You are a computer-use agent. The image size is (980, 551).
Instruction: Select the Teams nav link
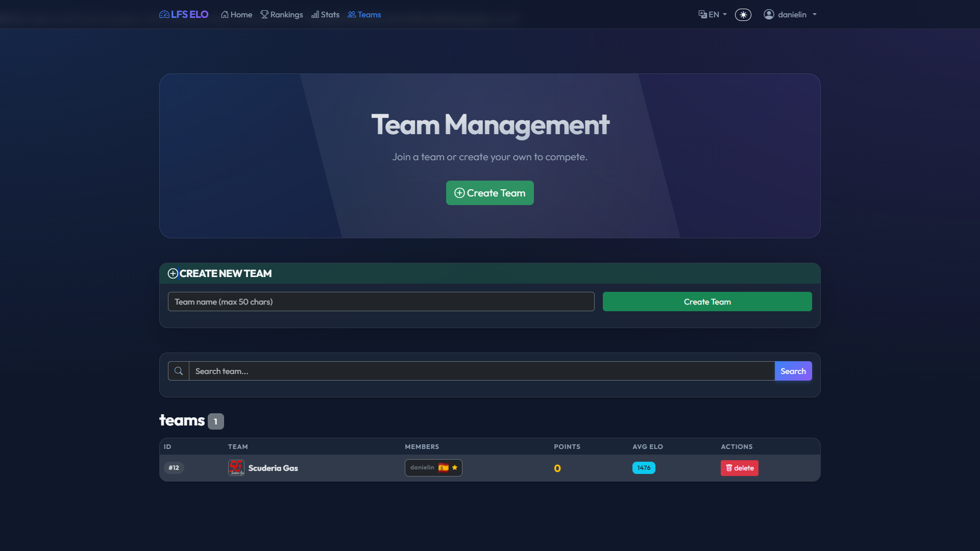click(364, 15)
